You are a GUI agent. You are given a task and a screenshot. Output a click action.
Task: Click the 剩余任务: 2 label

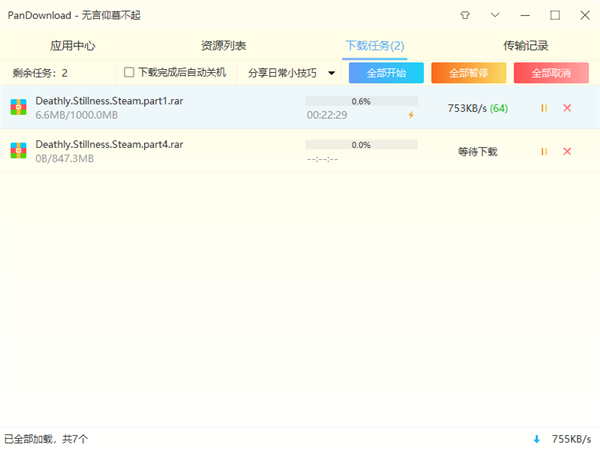[40, 73]
